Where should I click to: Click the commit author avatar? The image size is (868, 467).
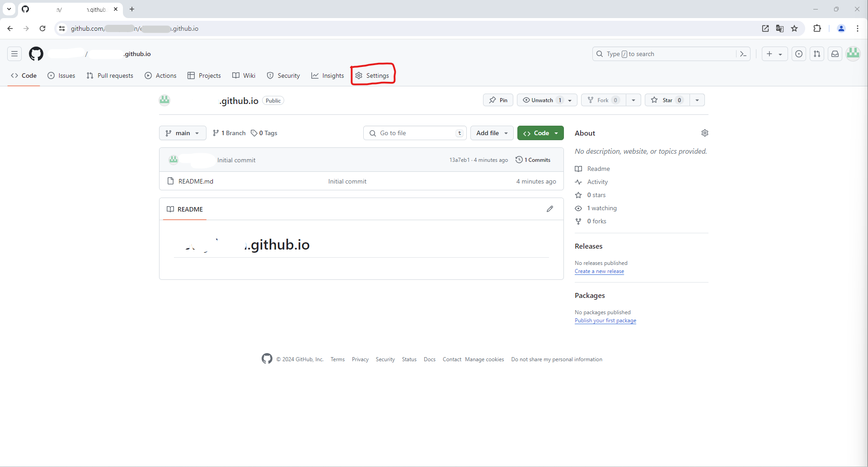174,160
